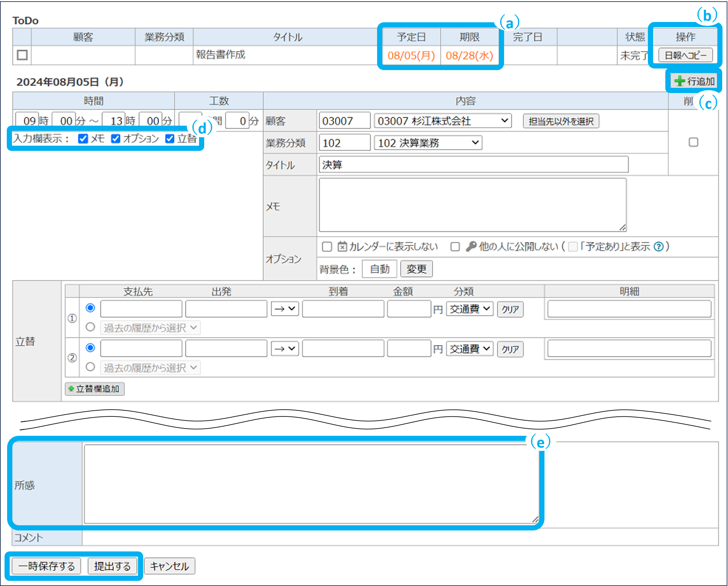Click the クリア button in row ②
This screenshot has width=728, height=586.
(510, 349)
